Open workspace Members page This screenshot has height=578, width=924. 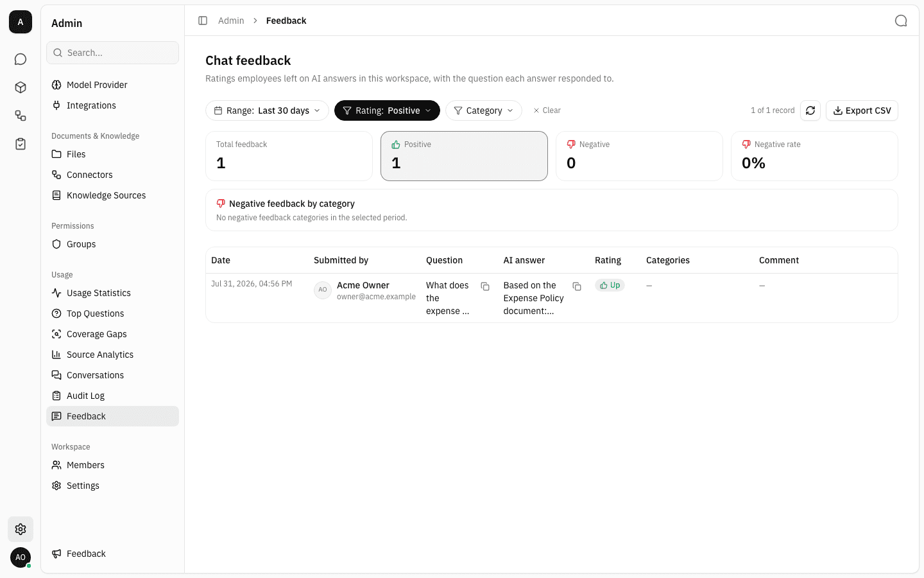pos(112,465)
